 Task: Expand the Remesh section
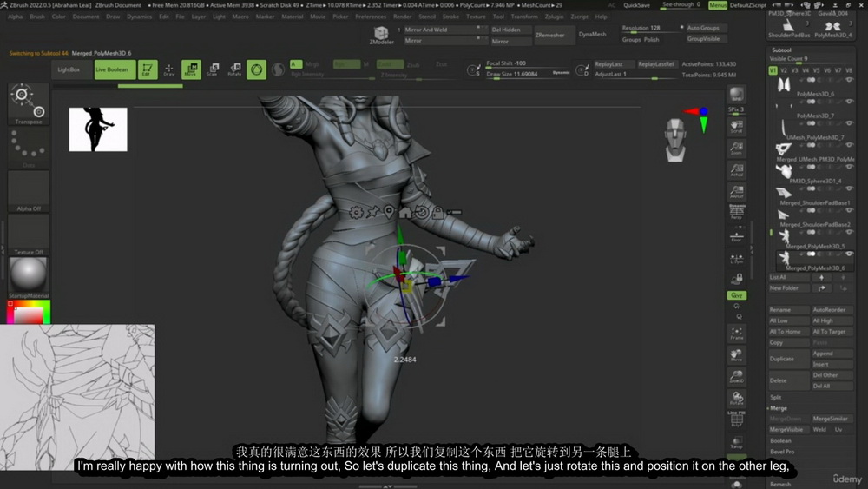(780, 485)
